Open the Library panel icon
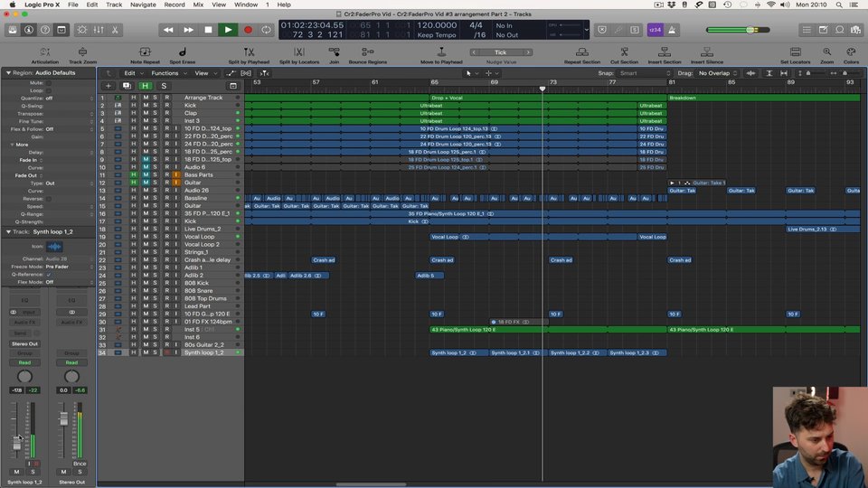 point(12,30)
